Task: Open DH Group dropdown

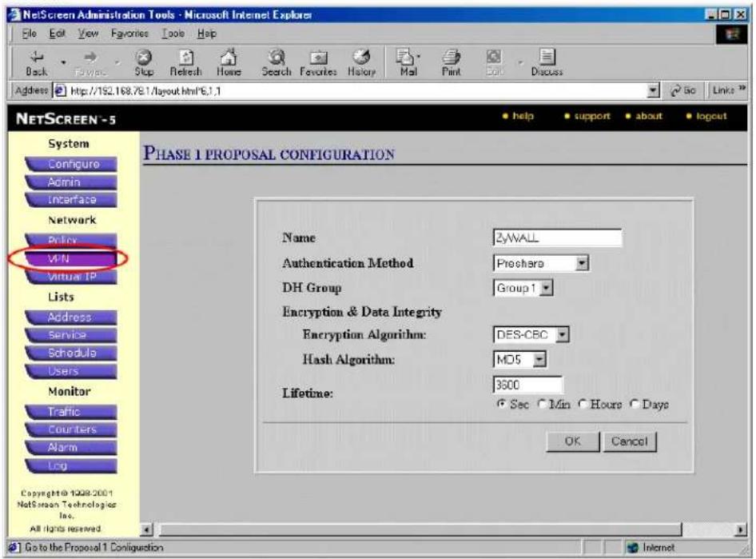Action: [546, 288]
